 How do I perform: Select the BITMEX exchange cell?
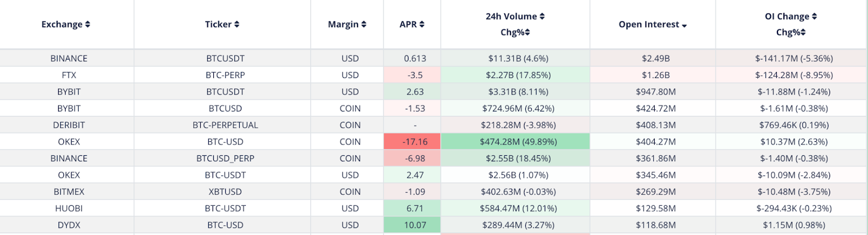click(69, 192)
